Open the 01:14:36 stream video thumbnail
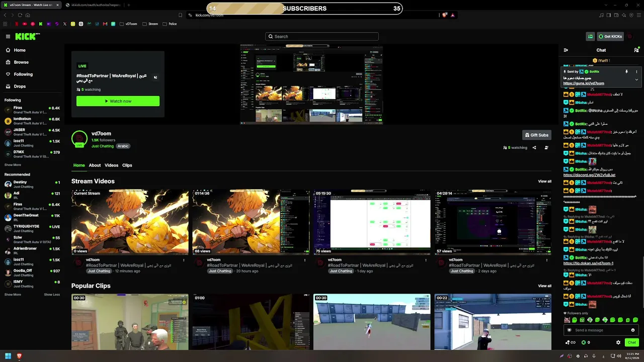The image size is (644, 362). (251, 222)
